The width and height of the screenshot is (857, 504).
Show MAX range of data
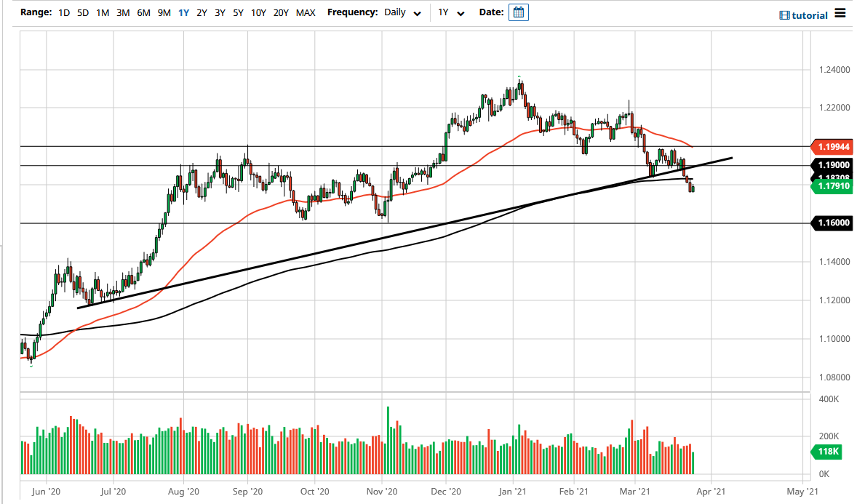tap(306, 12)
